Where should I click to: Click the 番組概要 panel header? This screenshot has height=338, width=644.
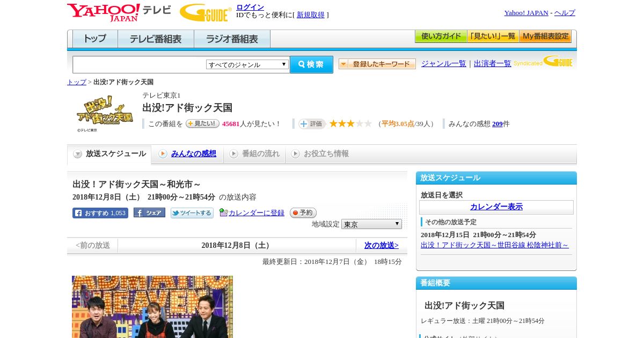coord(496,283)
